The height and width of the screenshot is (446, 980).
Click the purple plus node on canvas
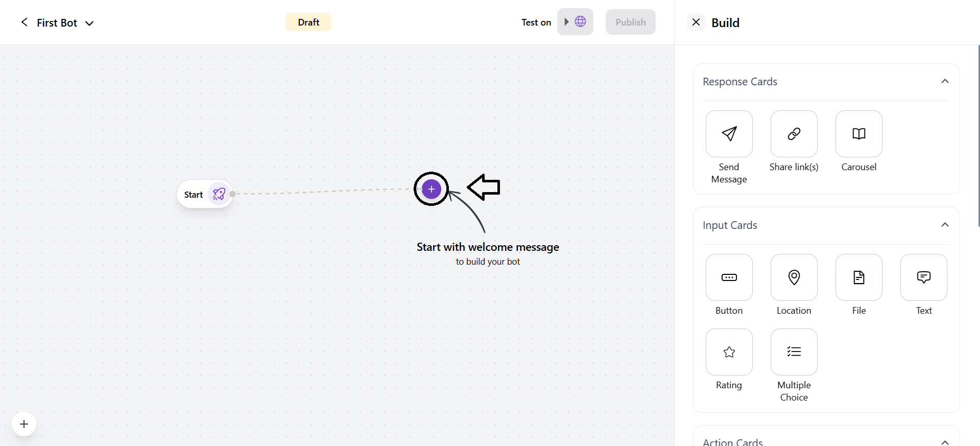432,189
